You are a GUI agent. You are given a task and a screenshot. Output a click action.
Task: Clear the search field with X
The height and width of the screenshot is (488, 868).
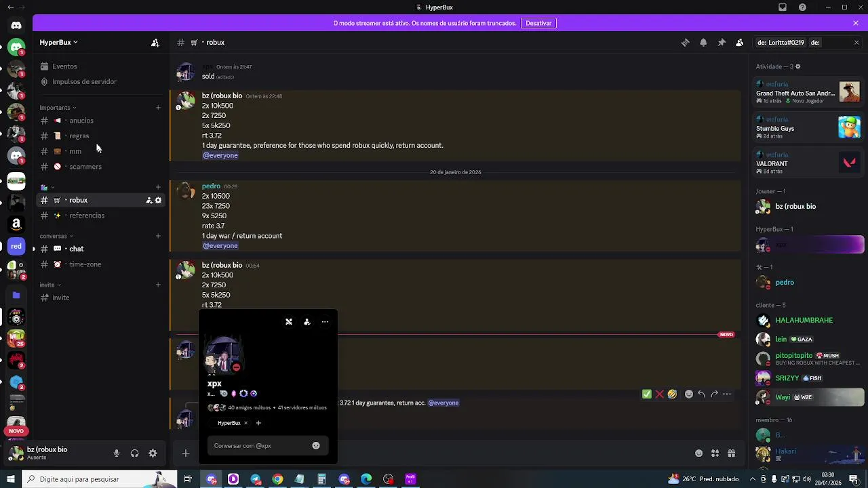(856, 42)
